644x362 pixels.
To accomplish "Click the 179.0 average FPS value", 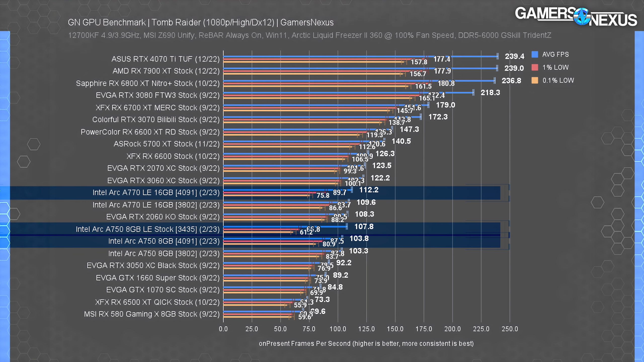I will pyautogui.click(x=446, y=105).
